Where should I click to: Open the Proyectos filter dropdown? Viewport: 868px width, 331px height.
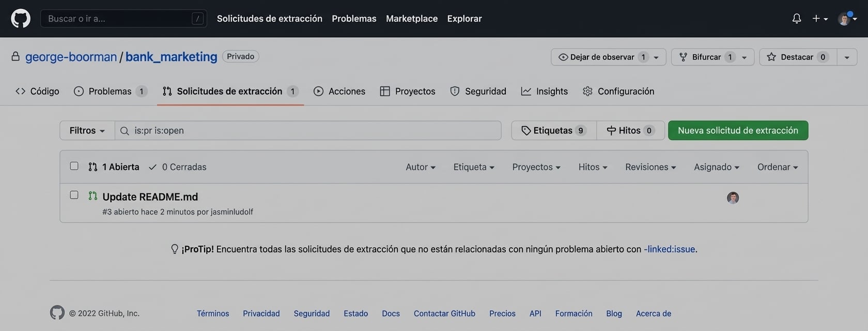tap(536, 167)
